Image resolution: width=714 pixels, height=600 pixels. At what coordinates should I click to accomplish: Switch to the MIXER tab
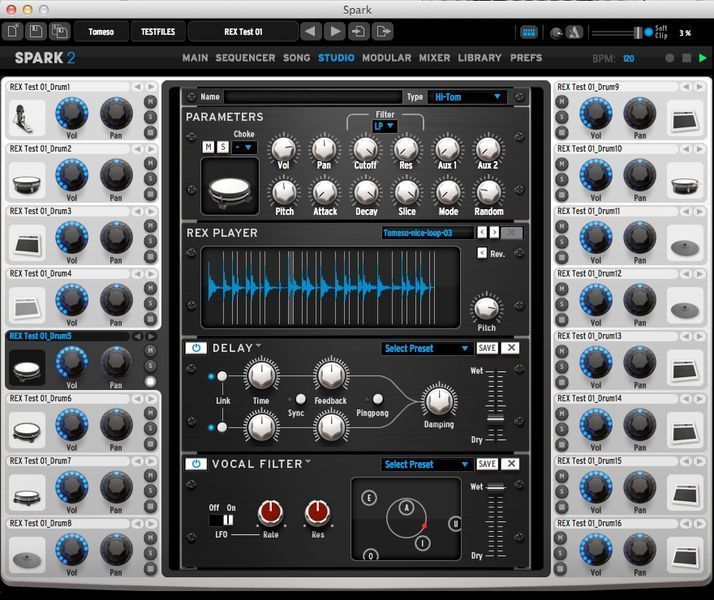[x=434, y=58]
